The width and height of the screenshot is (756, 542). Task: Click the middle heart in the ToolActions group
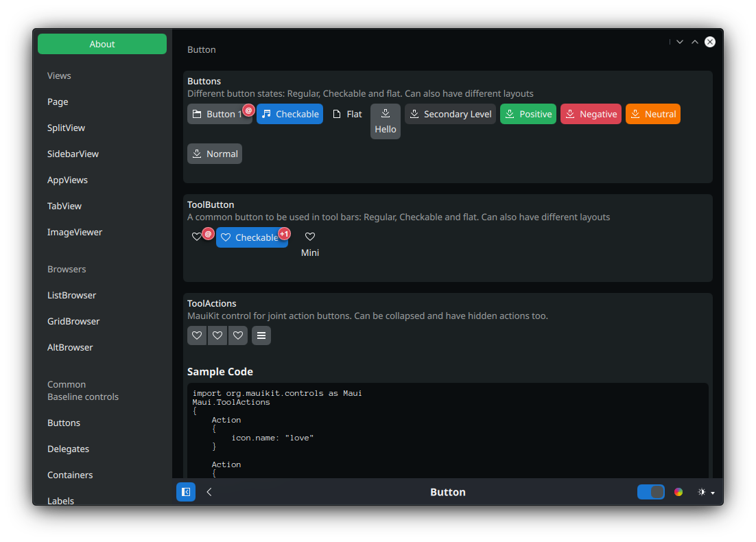217,335
